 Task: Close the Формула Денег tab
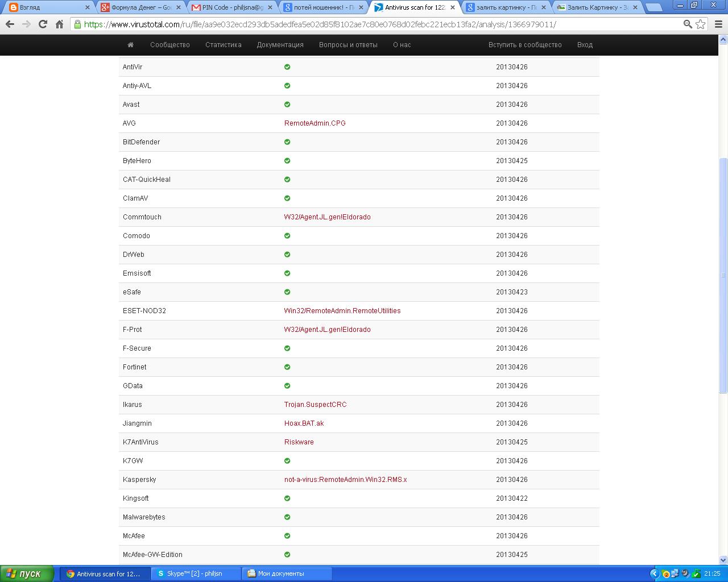179,7
